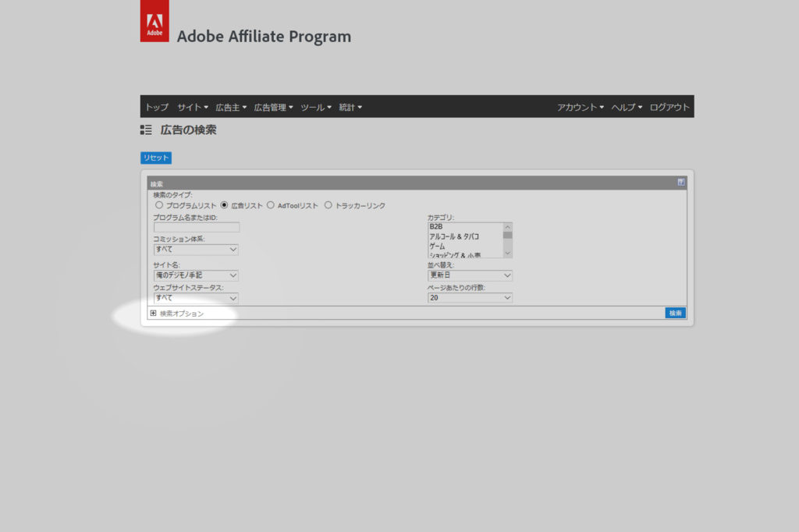The image size is (799, 532).
Task: Open the ヘルプ menu
Action: (627, 107)
